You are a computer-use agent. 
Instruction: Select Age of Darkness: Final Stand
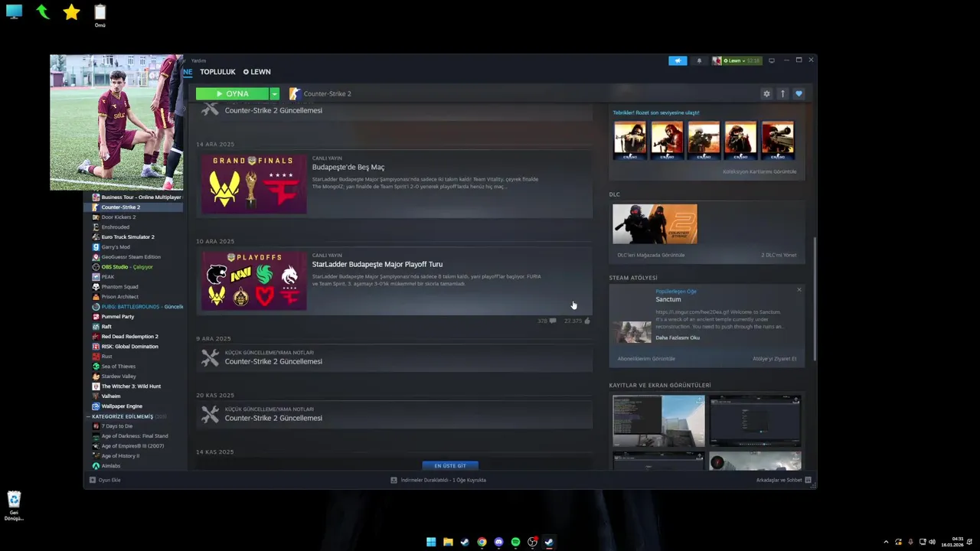pos(135,436)
